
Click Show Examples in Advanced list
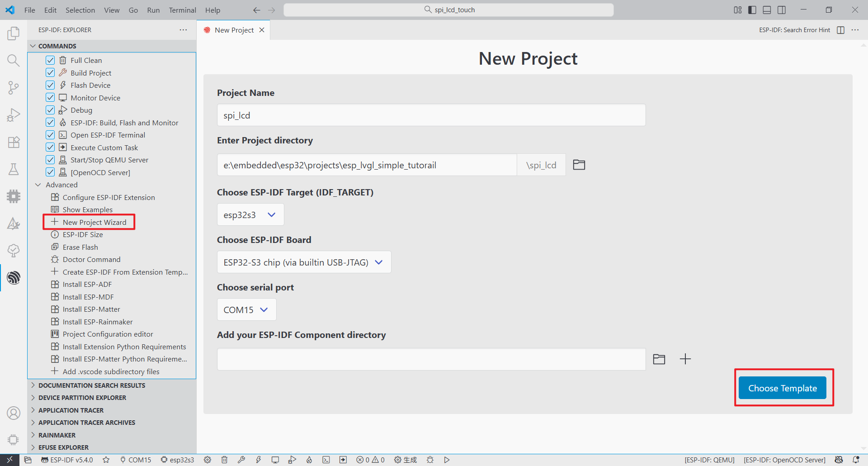pyautogui.click(x=88, y=209)
